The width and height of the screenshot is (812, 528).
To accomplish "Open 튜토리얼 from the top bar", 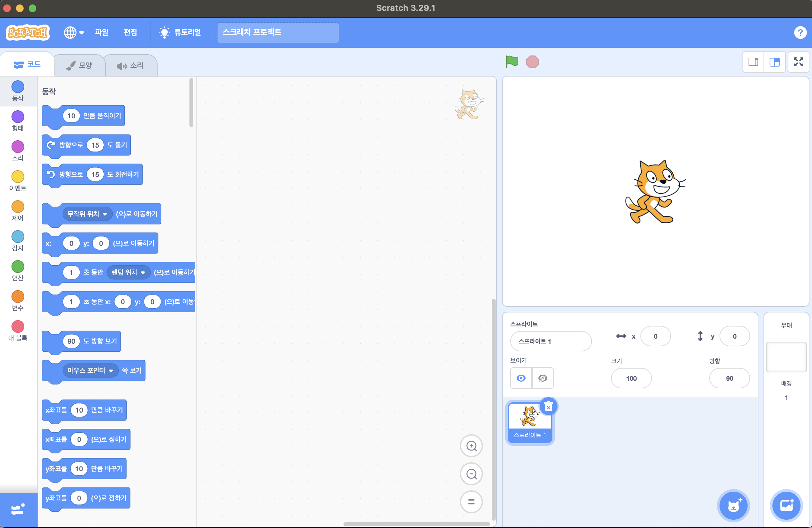I will pyautogui.click(x=180, y=33).
